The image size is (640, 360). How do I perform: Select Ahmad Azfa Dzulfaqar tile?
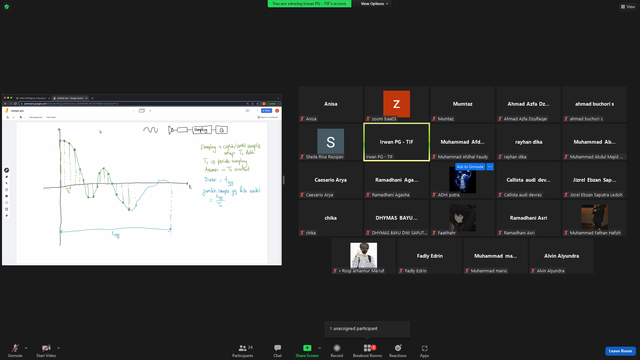[x=528, y=104]
